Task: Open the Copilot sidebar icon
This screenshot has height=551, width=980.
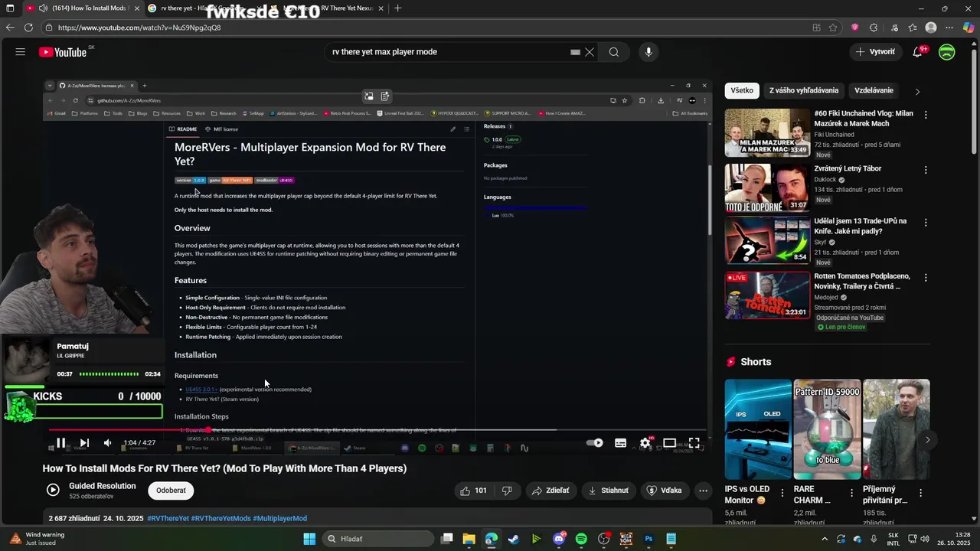Action: point(969,28)
